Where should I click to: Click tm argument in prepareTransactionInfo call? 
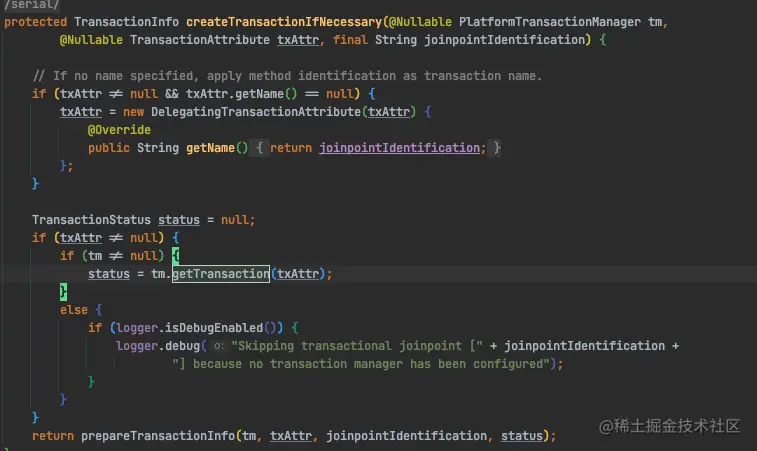click(x=249, y=436)
